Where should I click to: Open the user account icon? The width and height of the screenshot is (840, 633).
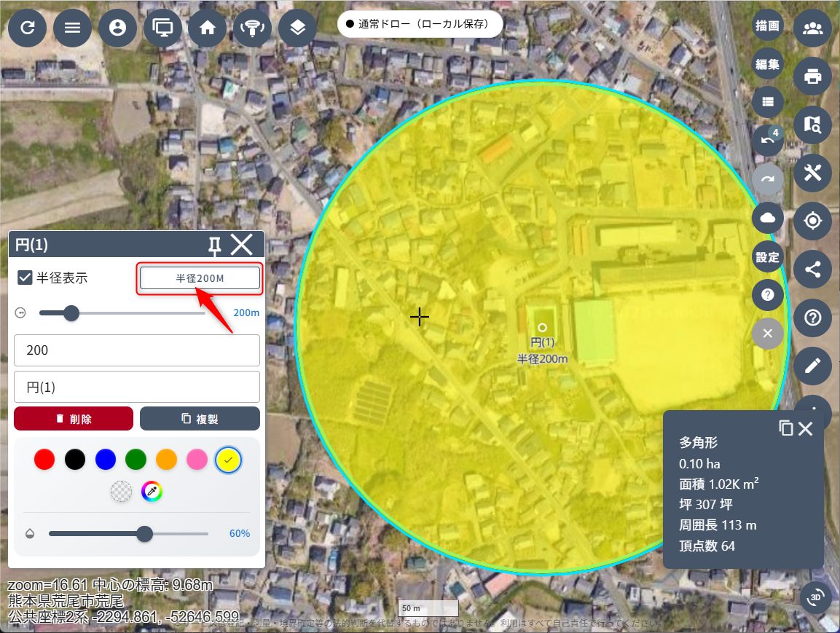pos(117,28)
